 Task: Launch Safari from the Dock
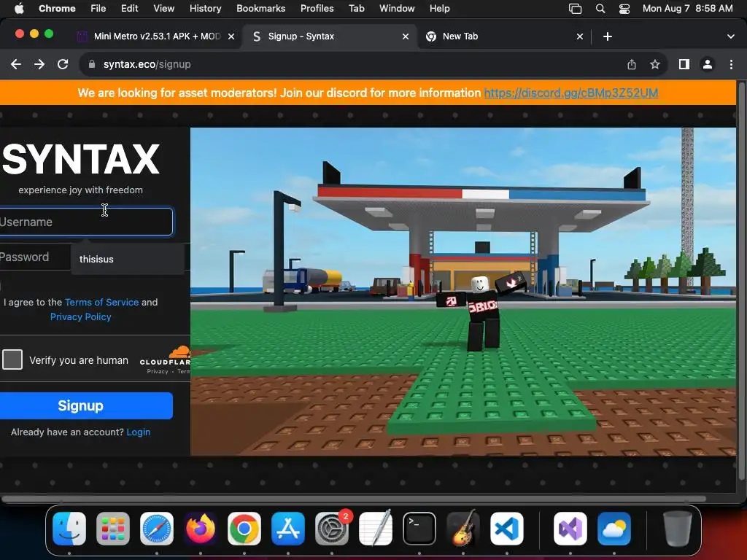[x=157, y=529]
